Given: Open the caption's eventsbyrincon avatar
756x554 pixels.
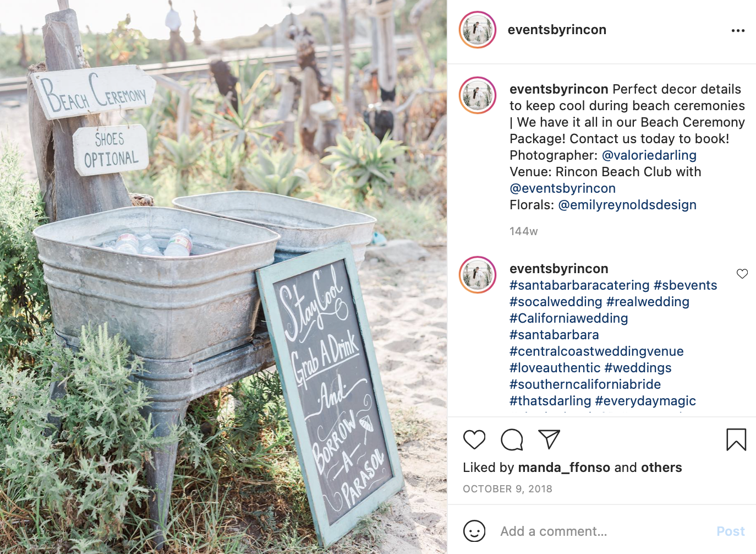Looking at the screenshot, I should pos(478,95).
